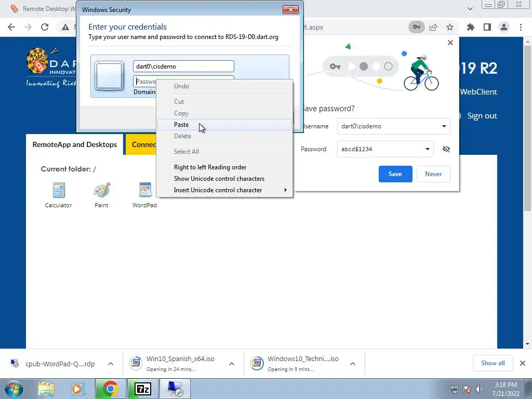The image size is (532, 399).
Task: Bookmark this page with the star
Action: [450, 27]
